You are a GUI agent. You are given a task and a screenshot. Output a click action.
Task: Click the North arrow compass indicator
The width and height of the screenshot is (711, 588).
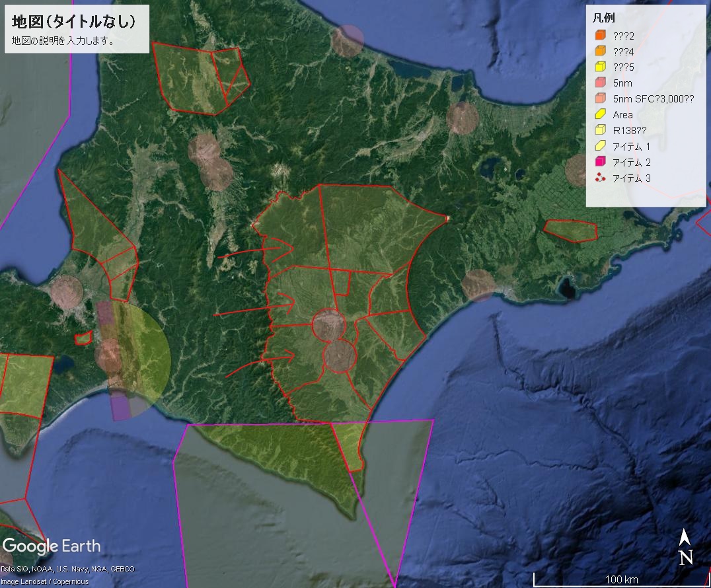(x=686, y=548)
